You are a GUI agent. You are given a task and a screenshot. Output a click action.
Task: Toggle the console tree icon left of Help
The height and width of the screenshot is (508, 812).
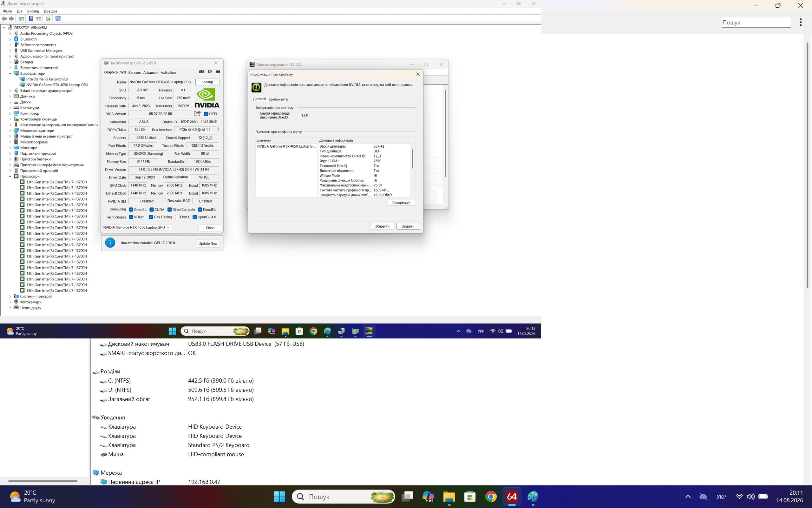point(21,19)
